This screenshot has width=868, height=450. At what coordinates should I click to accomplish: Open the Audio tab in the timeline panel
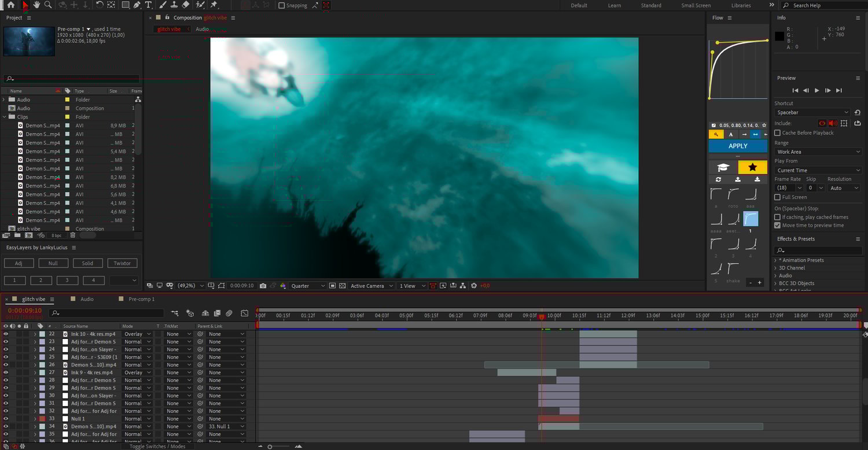pyautogui.click(x=87, y=299)
